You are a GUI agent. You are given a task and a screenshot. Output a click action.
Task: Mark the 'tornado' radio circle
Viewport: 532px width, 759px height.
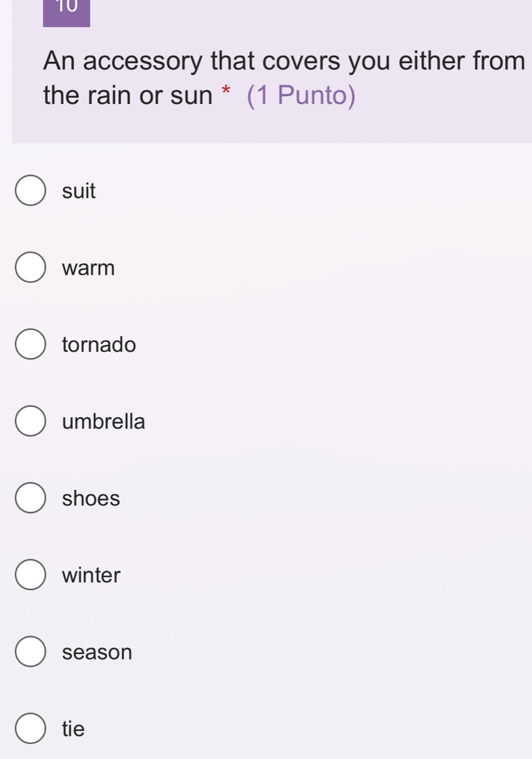click(30, 345)
